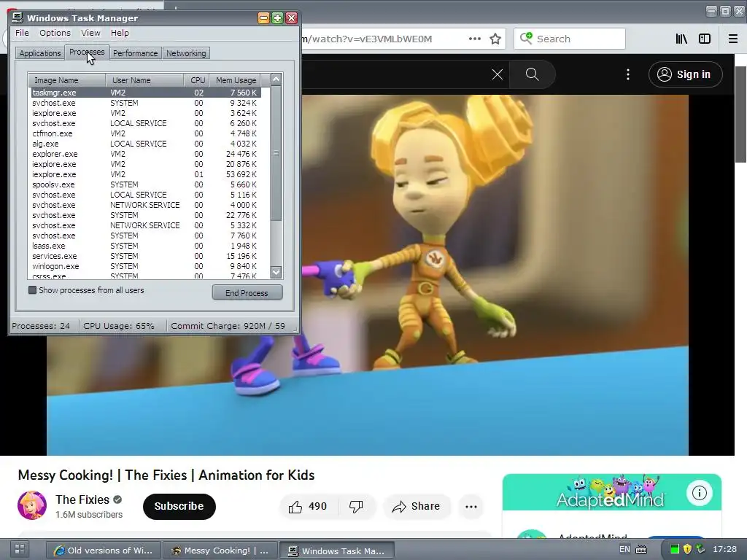Select iexplore.exe using 53 692 K

(146, 174)
